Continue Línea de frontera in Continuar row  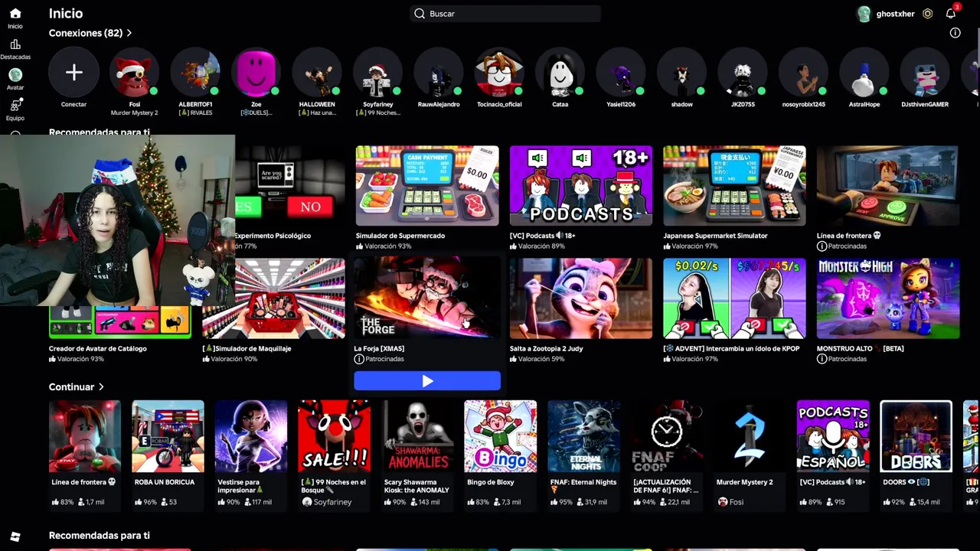click(85, 436)
